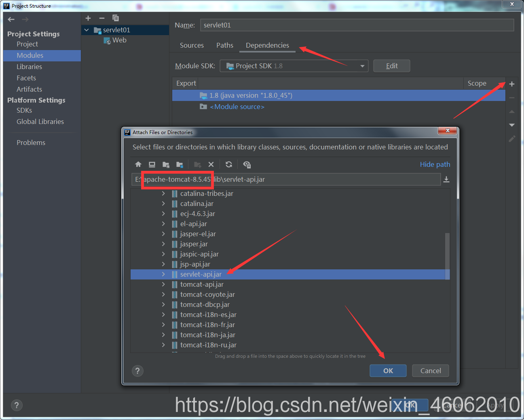The width and height of the screenshot is (524, 420).
Task: Remove selected module with minus icon
Action: point(102,18)
